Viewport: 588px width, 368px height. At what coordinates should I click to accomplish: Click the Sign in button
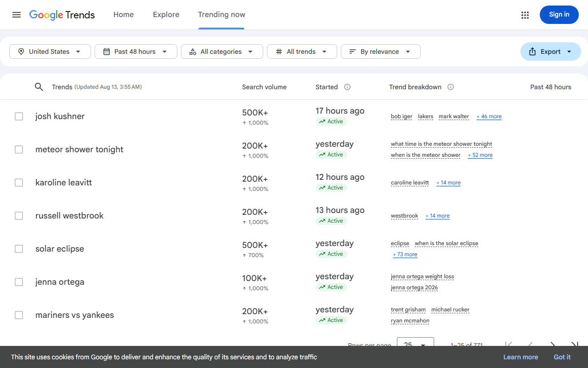click(559, 15)
